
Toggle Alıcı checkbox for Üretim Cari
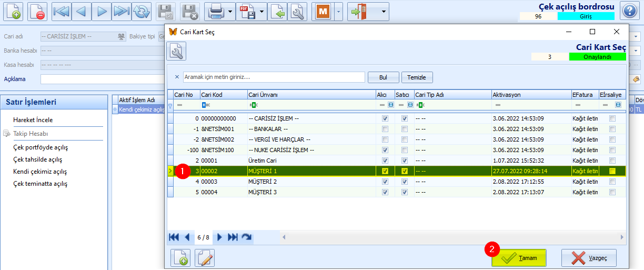[x=386, y=160]
